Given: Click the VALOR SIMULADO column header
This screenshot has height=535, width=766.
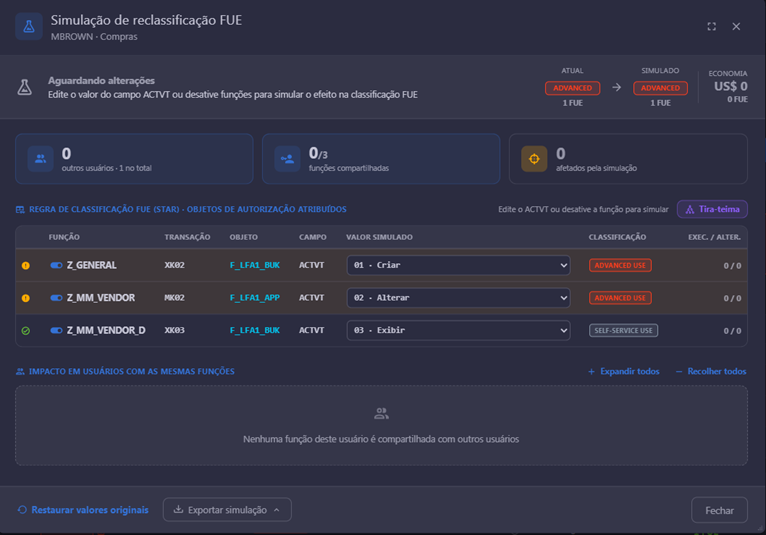Looking at the screenshot, I should coord(379,237).
